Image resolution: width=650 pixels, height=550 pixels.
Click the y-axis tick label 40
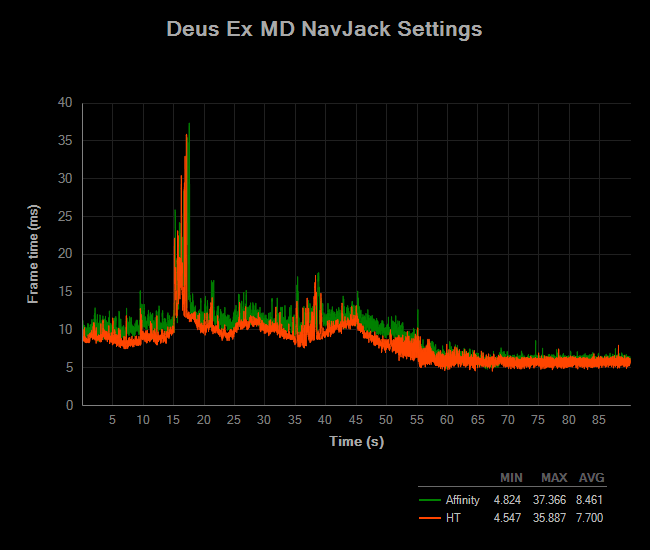(x=65, y=102)
